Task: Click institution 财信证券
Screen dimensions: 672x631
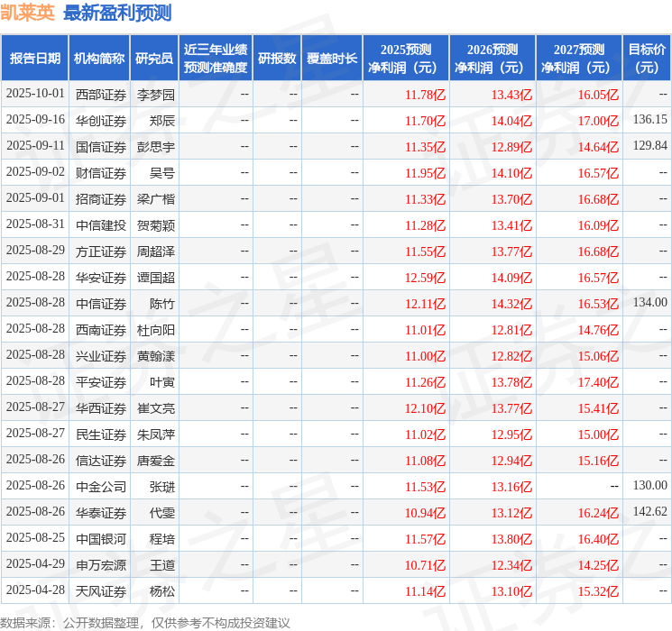Action: click(101, 173)
